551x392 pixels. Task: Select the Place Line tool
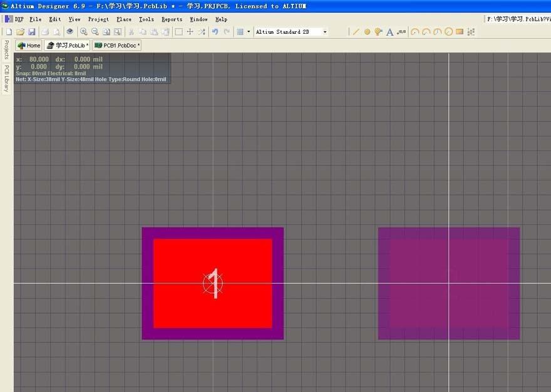(x=356, y=31)
